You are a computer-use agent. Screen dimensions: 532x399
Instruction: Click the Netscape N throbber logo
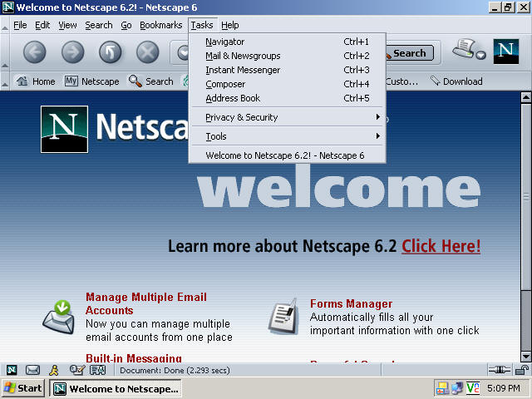tap(506, 52)
